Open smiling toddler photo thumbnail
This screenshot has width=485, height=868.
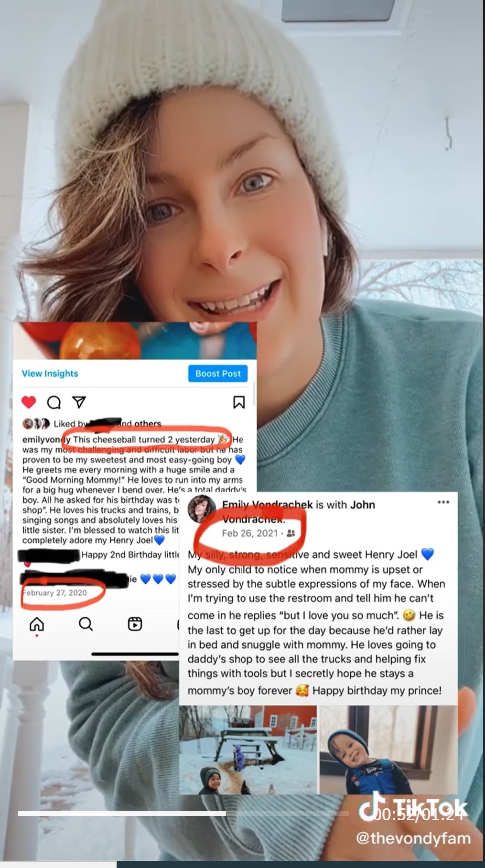(388, 750)
